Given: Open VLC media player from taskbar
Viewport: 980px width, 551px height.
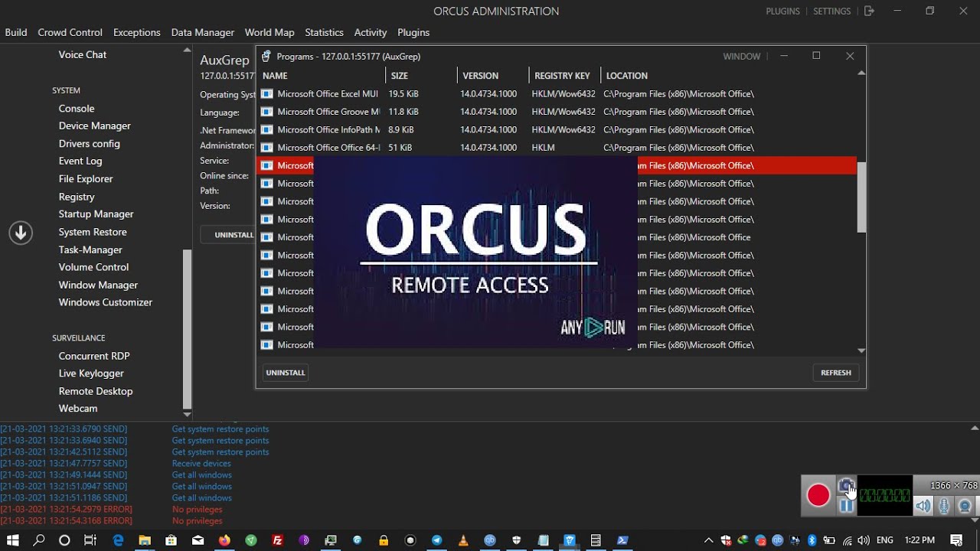Looking at the screenshot, I should [463, 540].
